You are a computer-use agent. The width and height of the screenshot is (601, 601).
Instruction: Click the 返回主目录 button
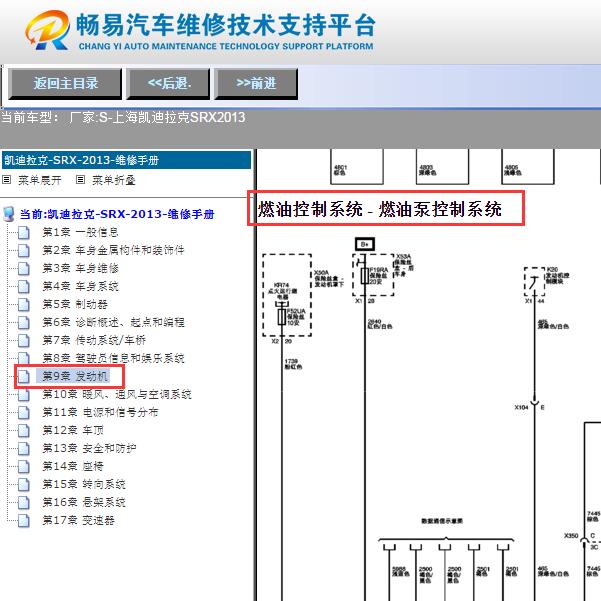pos(65,84)
